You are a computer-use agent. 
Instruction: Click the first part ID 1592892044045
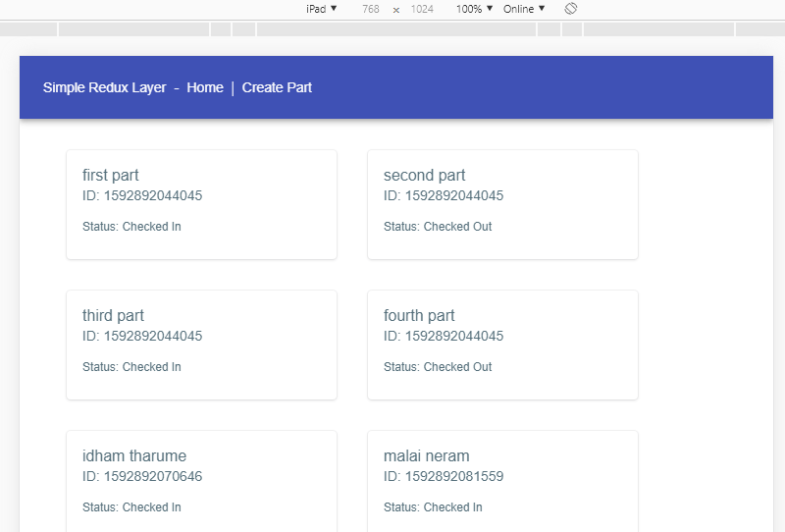pyautogui.click(x=142, y=195)
